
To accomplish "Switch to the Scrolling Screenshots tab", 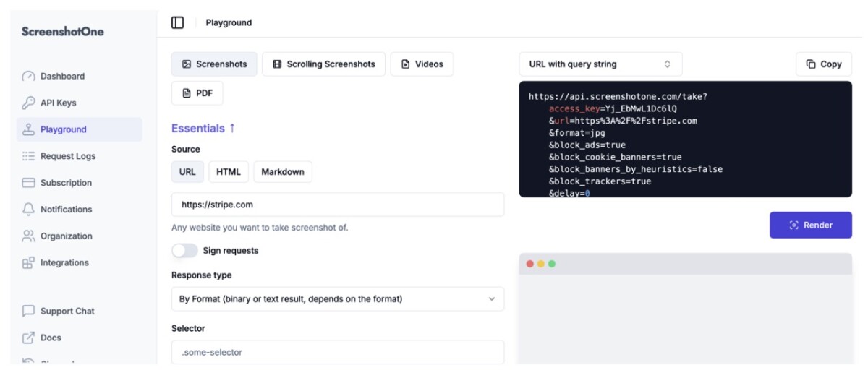I will (x=323, y=64).
